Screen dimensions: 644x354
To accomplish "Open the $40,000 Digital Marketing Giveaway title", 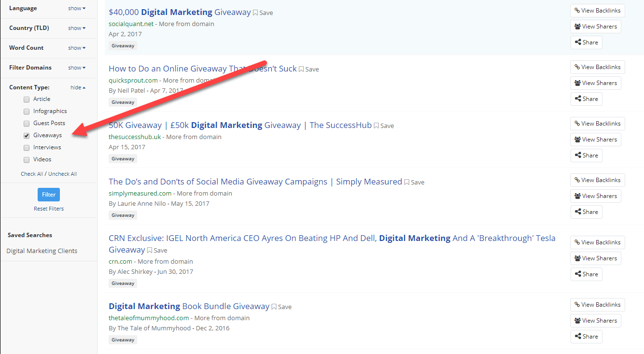I will tap(180, 12).
